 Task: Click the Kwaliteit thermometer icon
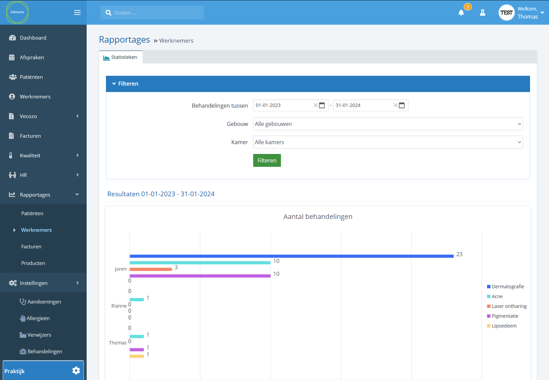(x=11, y=156)
